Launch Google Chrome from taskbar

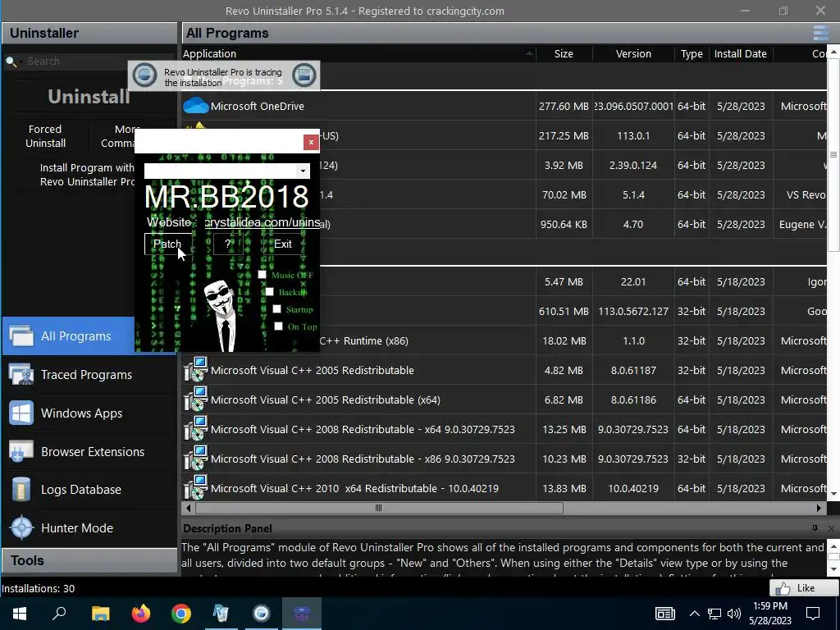(181, 614)
